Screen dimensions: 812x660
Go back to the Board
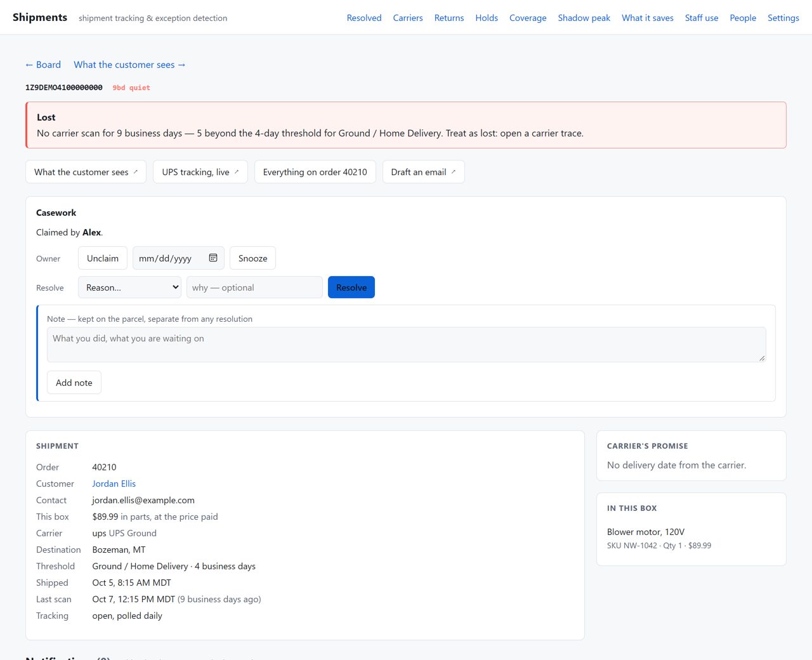coord(43,65)
